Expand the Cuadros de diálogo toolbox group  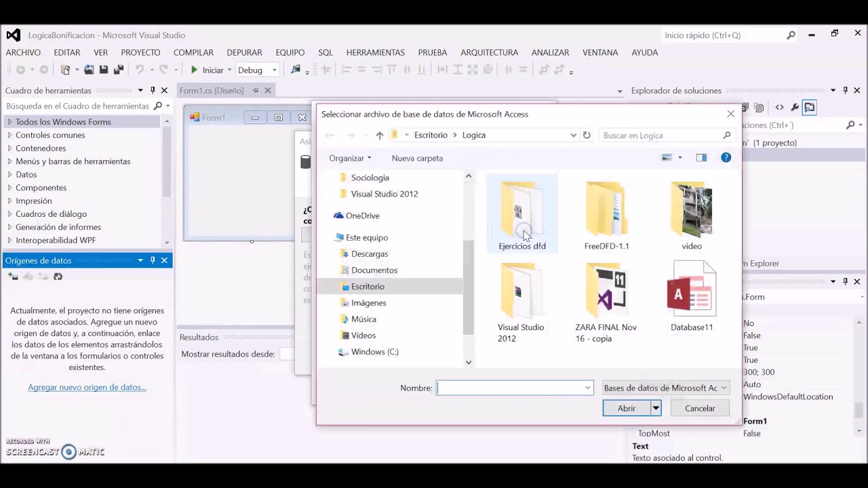(x=9, y=213)
